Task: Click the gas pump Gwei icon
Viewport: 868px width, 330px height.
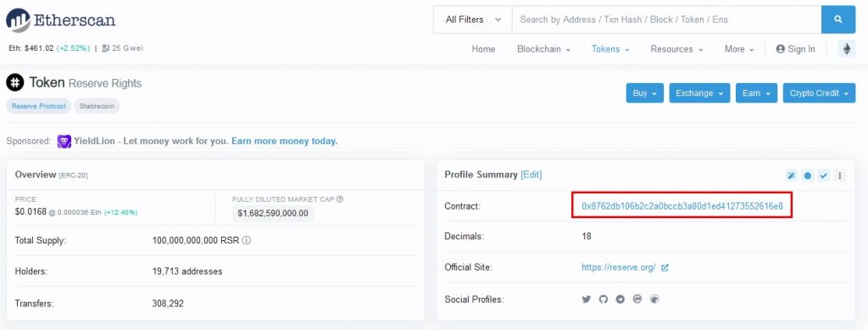Action: point(106,48)
